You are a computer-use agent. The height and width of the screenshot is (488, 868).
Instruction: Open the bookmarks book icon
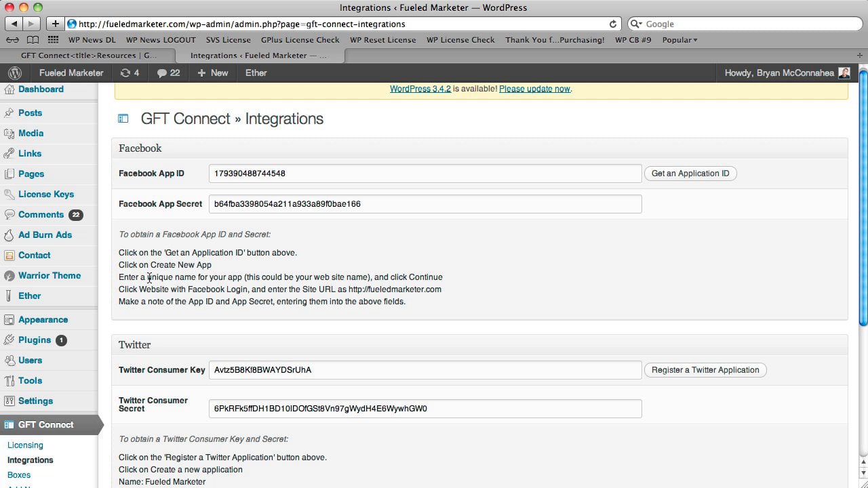[33, 40]
